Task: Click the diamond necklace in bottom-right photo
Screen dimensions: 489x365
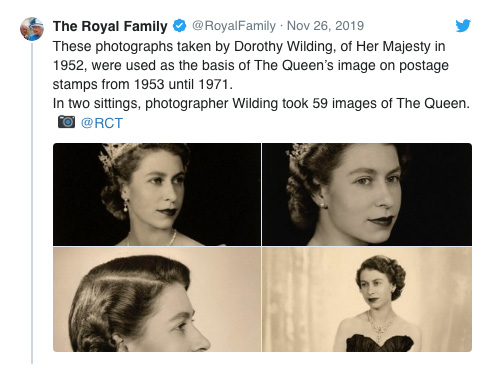Action: tap(380, 325)
